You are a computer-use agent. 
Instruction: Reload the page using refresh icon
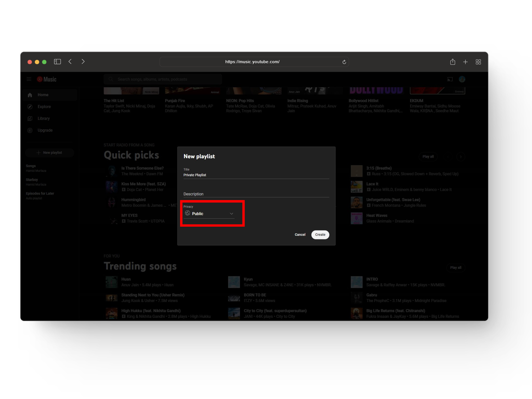(x=344, y=62)
